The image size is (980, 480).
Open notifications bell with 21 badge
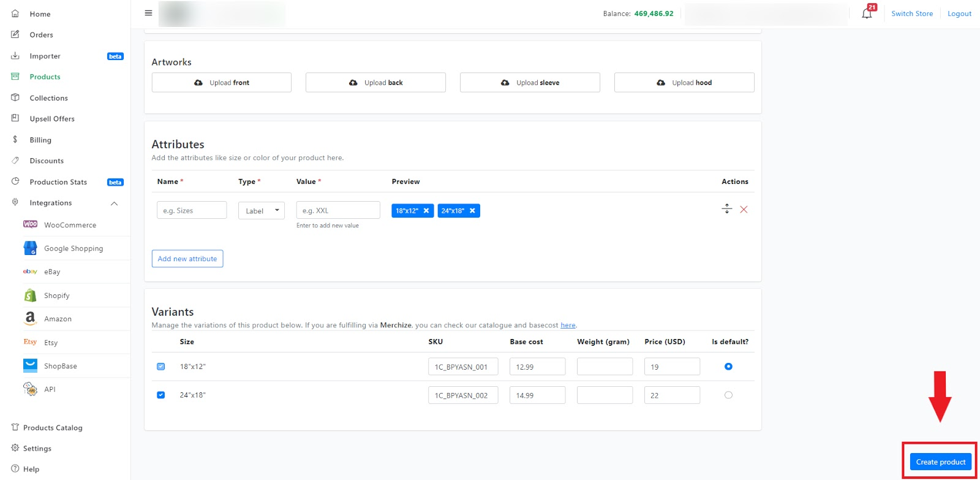[x=869, y=12]
